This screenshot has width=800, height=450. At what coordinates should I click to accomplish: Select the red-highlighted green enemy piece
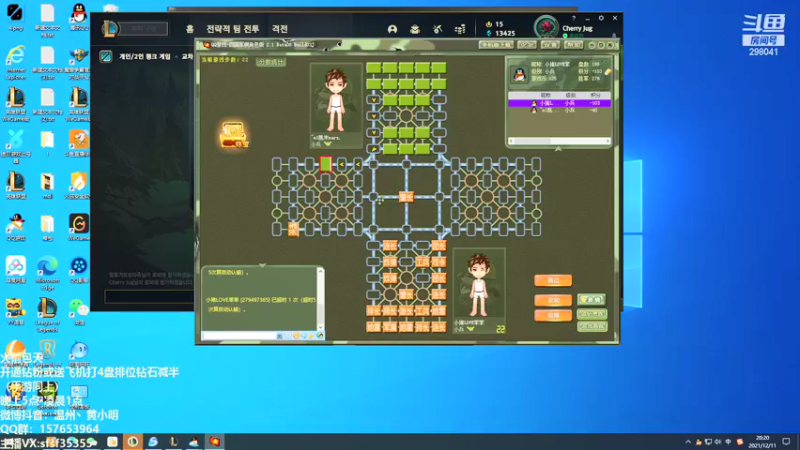(x=326, y=164)
